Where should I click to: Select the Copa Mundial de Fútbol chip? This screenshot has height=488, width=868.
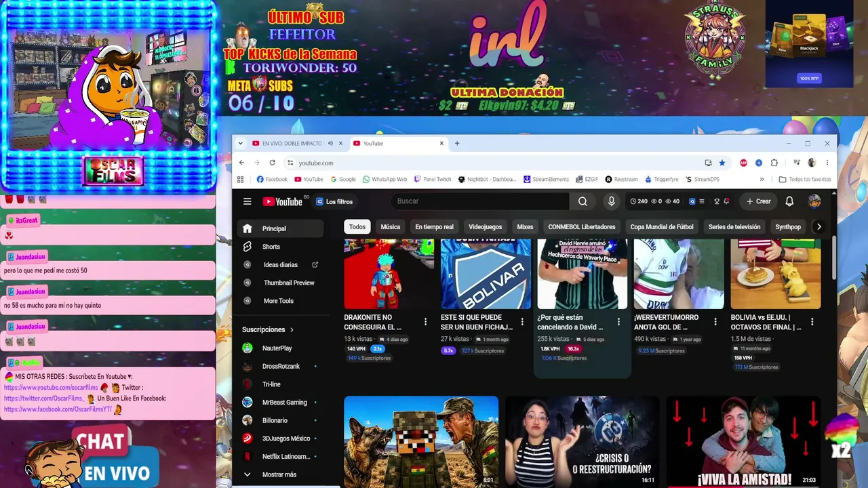coord(662,227)
